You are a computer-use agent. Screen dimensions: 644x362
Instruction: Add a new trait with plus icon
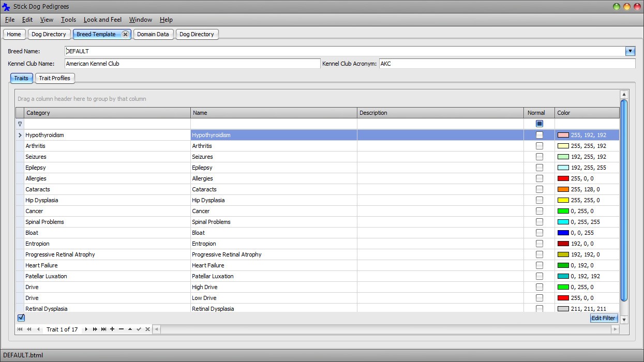112,329
